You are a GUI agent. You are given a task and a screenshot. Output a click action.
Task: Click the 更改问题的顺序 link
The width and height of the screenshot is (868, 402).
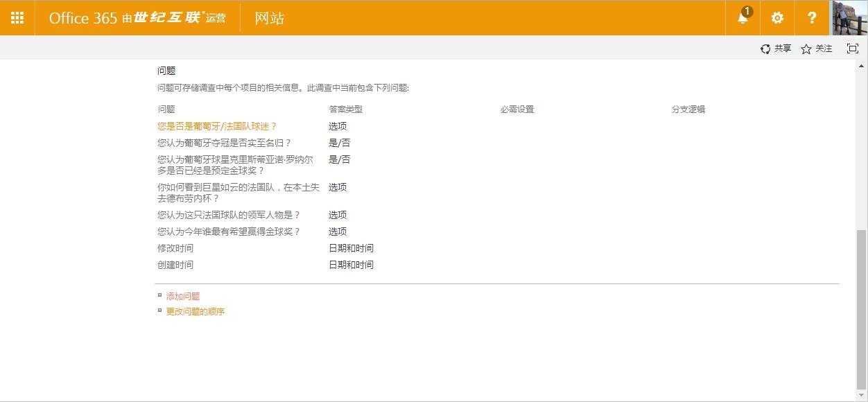[x=195, y=311]
